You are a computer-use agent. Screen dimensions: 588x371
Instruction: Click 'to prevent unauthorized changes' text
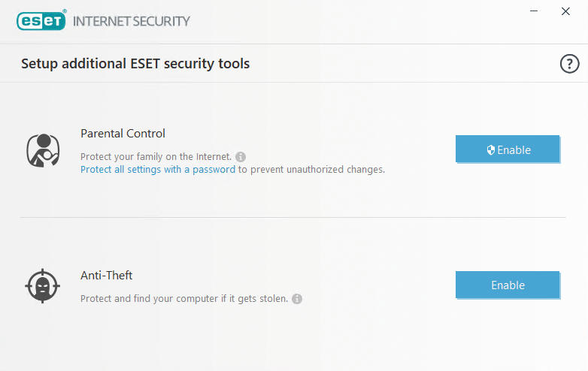pos(311,170)
